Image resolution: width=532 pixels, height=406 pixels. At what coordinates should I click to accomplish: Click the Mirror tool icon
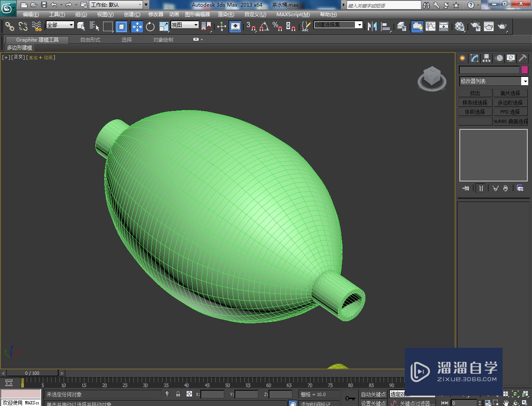(x=372, y=27)
